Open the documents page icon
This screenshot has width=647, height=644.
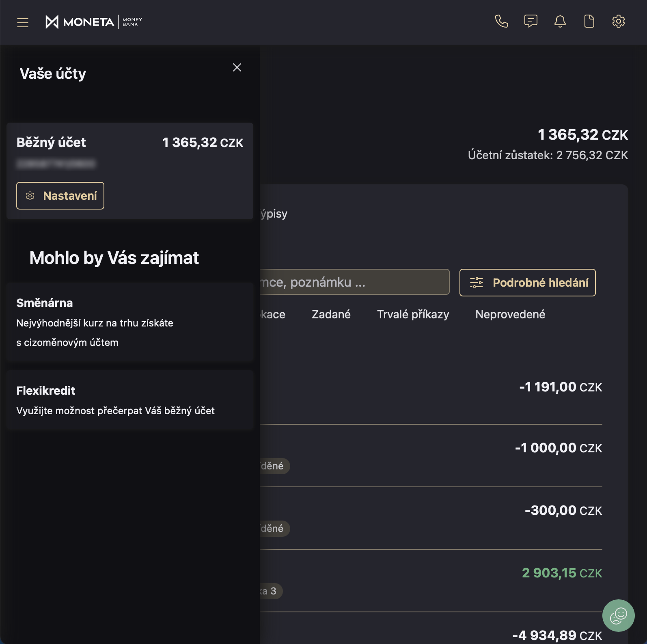pyautogui.click(x=589, y=21)
